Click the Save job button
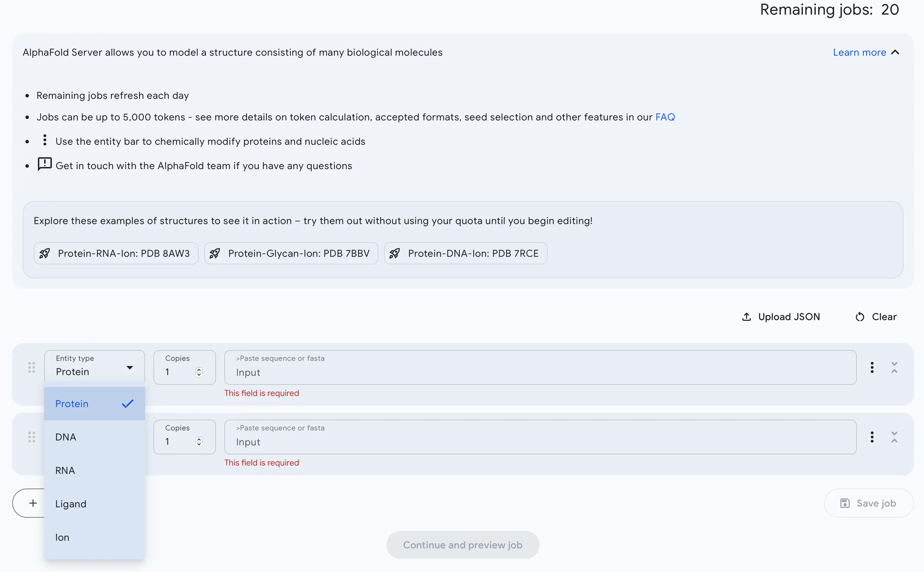924x572 pixels. pos(869,503)
